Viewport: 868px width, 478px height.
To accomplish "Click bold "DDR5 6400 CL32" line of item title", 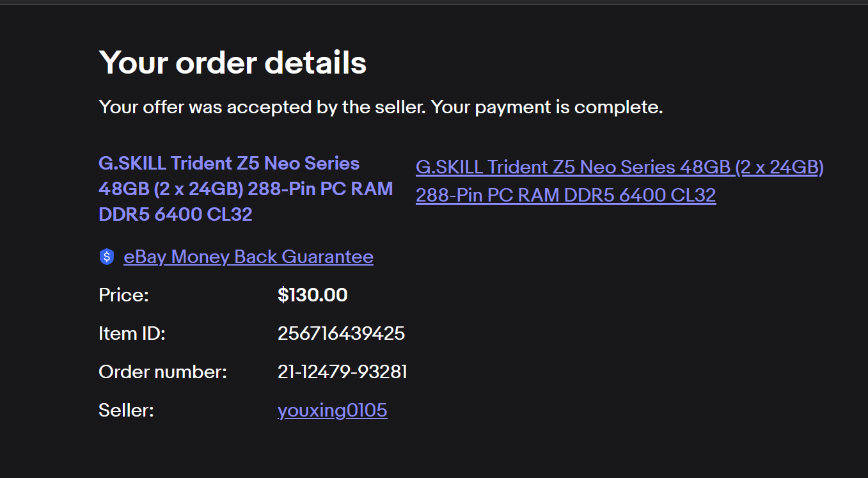I will click(175, 214).
